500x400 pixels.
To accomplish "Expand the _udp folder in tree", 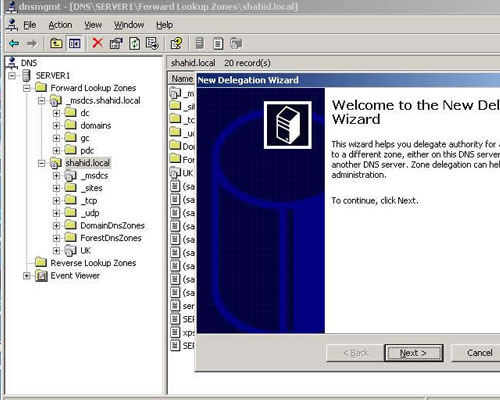I will pos(56,213).
